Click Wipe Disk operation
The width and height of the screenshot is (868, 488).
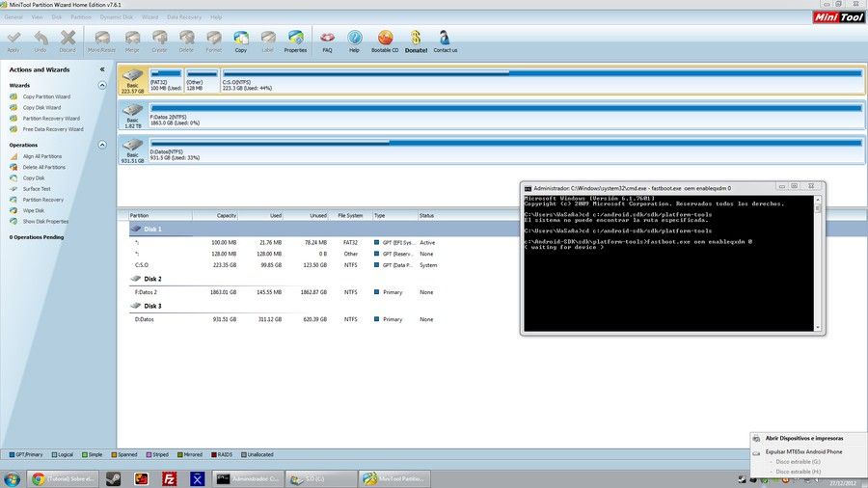pyautogui.click(x=33, y=210)
